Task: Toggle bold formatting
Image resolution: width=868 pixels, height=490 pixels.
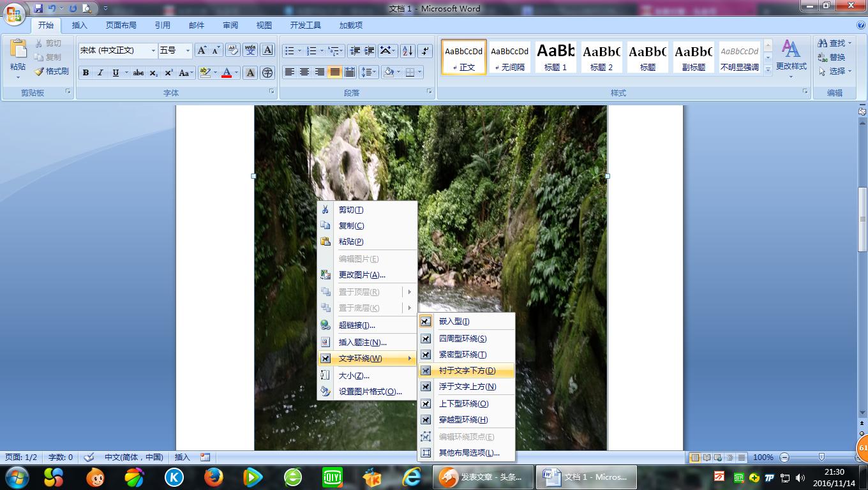Action: (85, 73)
